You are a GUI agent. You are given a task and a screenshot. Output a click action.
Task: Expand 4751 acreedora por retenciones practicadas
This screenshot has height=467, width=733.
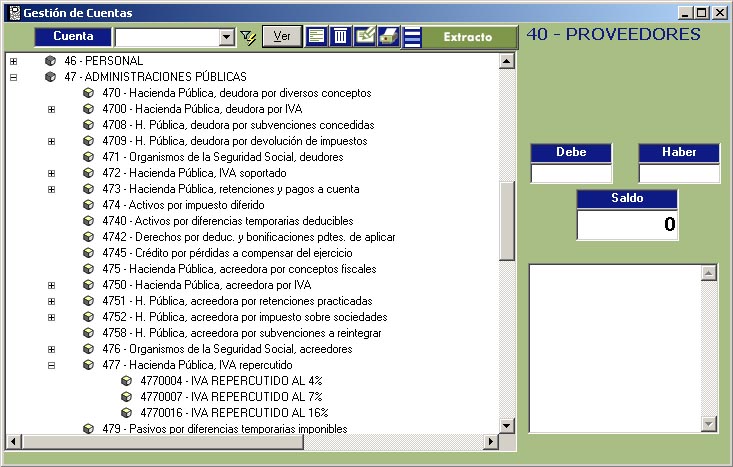coord(51,302)
